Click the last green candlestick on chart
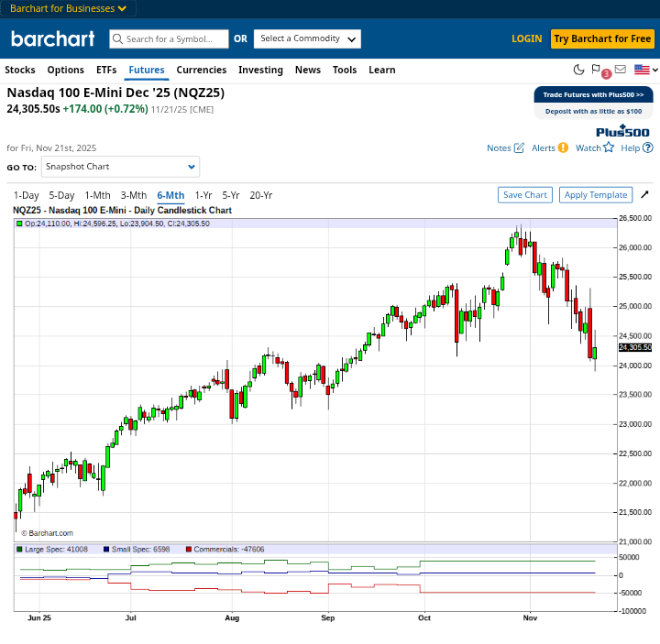The height and width of the screenshot is (644, 660). pyautogui.click(x=595, y=353)
